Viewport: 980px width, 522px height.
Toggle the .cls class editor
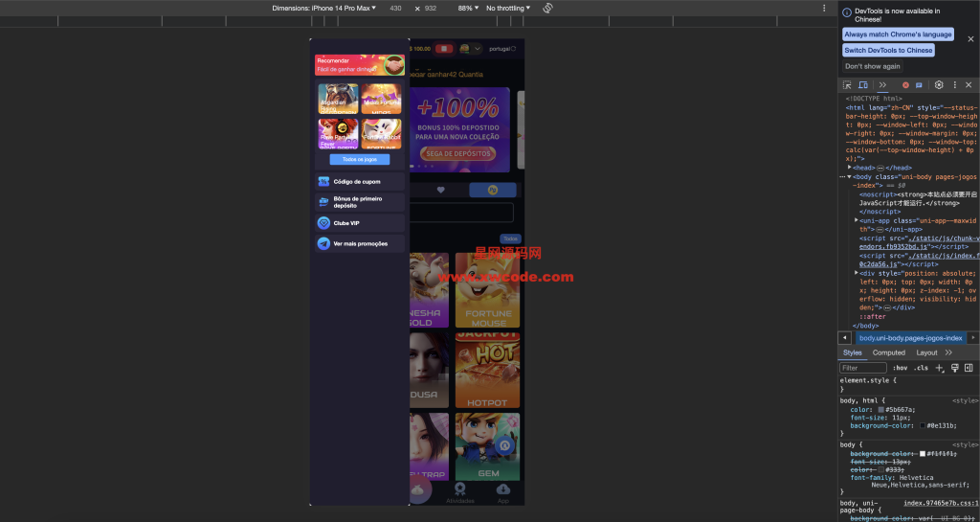(x=921, y=368)
